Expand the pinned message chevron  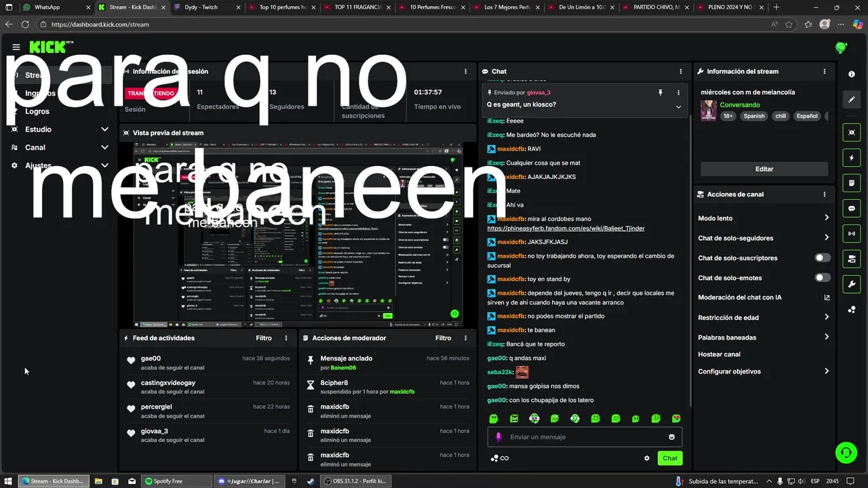tap(678, 106)
